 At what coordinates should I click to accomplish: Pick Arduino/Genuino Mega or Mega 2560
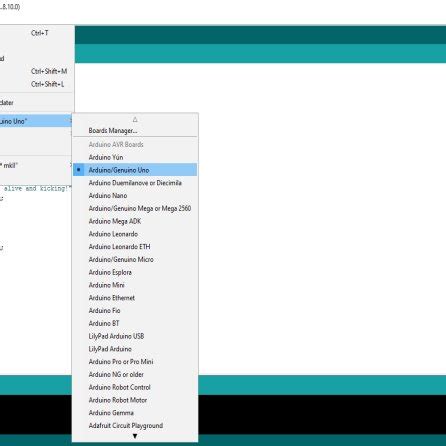[135, 208]
